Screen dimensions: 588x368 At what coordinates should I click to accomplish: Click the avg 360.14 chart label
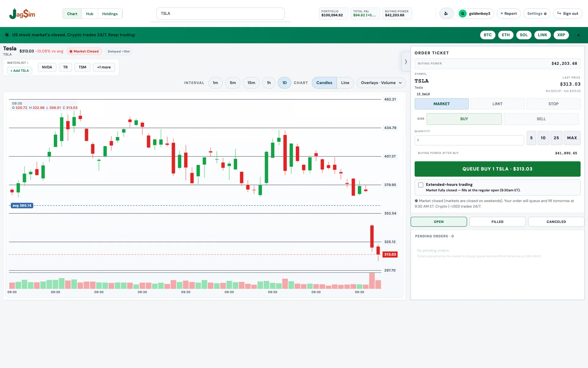(22, 205)
